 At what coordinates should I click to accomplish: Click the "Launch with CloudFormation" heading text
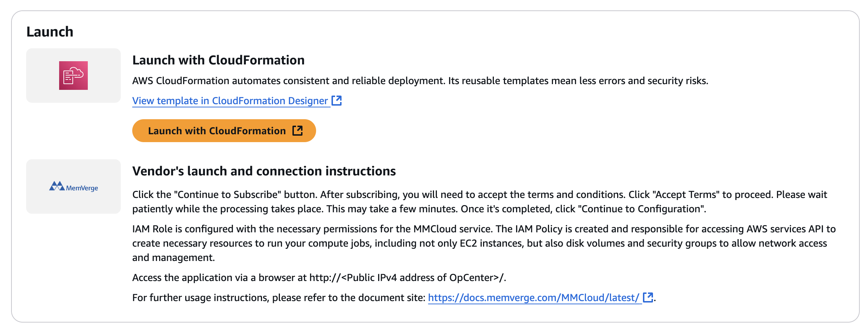[218, 60]
